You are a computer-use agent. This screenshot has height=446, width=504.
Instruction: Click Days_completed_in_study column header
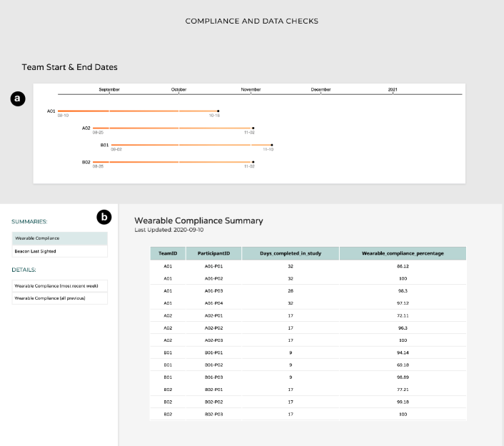pos(290,253)
